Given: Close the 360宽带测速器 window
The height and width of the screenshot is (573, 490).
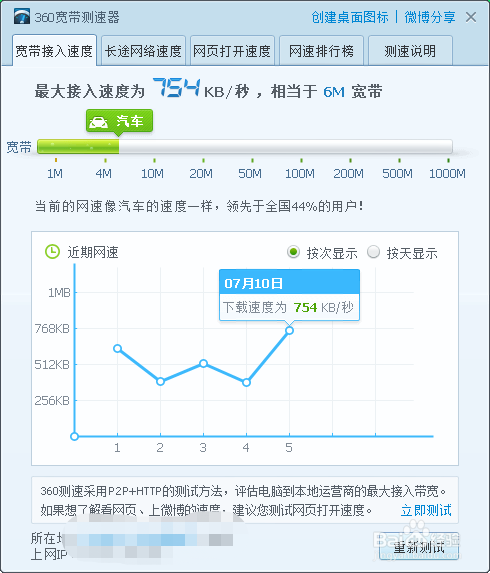Looking at the screenshot, I should tap(471, 17).
